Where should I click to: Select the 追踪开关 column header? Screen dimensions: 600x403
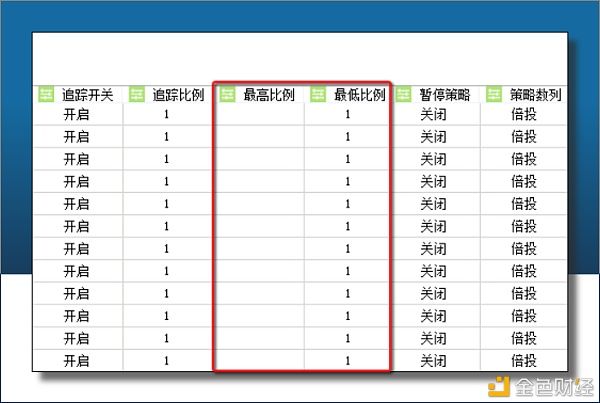88,95
